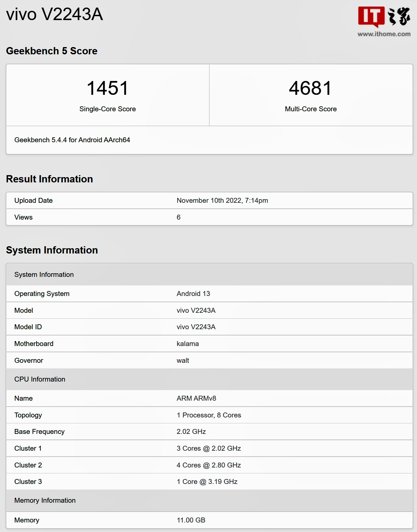Select the 3 Cores @ 2.02 GHz value
Image resolution: width=417 pixels, height=532 pixels.
tap(209, 448)
